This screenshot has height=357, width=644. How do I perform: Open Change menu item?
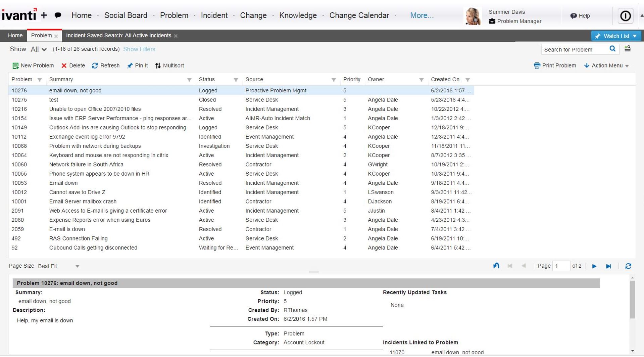coord(253,15)
